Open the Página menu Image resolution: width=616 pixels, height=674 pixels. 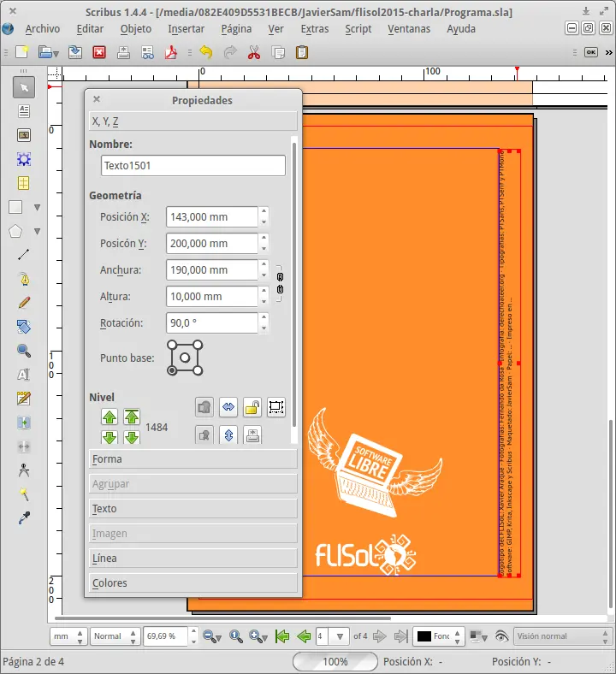[236, 29]
